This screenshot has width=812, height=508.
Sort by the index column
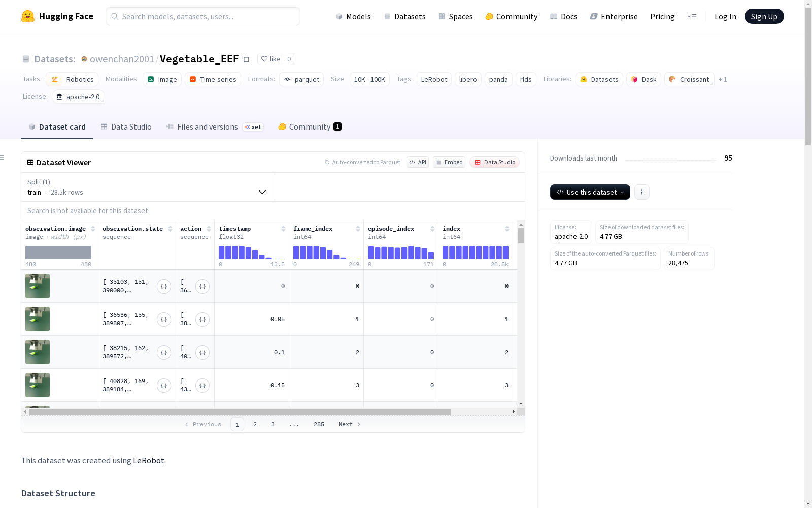tap(507, 229)
